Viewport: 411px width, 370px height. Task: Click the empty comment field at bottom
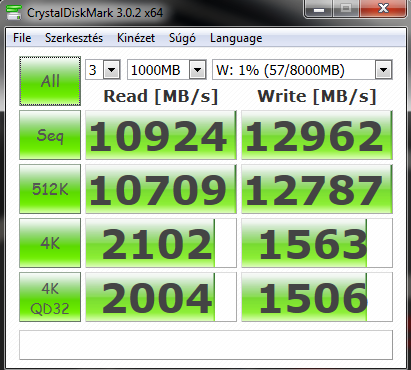coord(206,345)
